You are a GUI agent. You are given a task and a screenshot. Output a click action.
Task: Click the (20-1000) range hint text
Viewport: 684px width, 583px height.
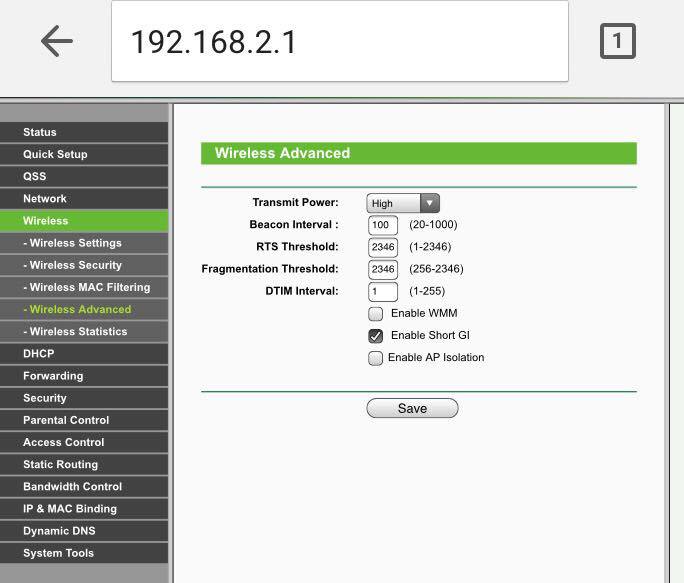click(x=433, y=225)
